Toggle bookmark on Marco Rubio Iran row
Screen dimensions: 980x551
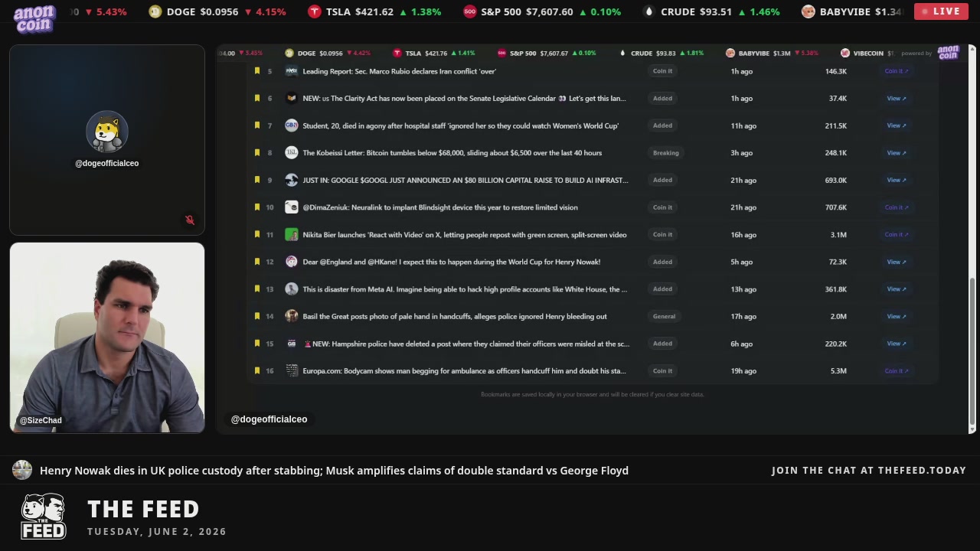coord(257,71)
